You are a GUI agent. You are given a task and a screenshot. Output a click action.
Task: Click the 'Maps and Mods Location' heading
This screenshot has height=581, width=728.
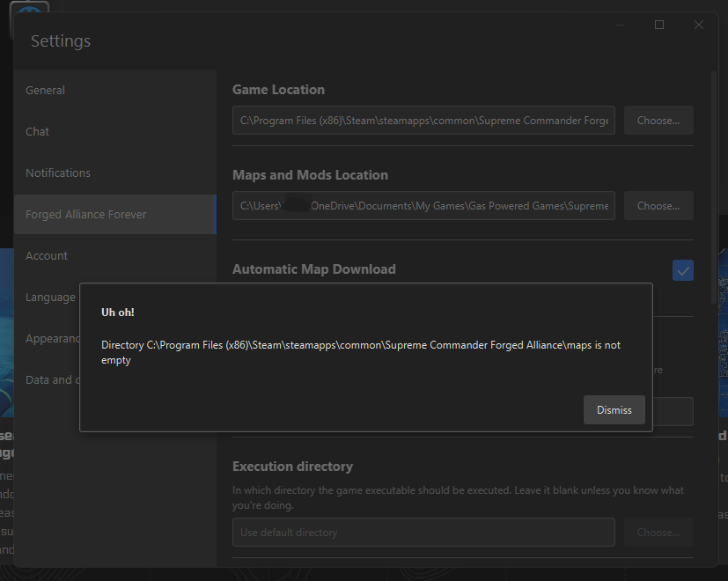click(x=310, y=175)
